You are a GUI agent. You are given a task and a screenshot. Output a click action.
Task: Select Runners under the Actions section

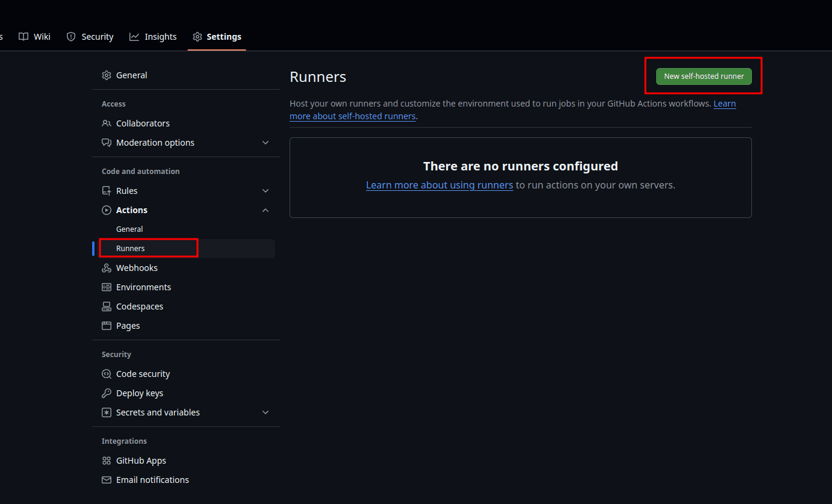pos(130,248)
